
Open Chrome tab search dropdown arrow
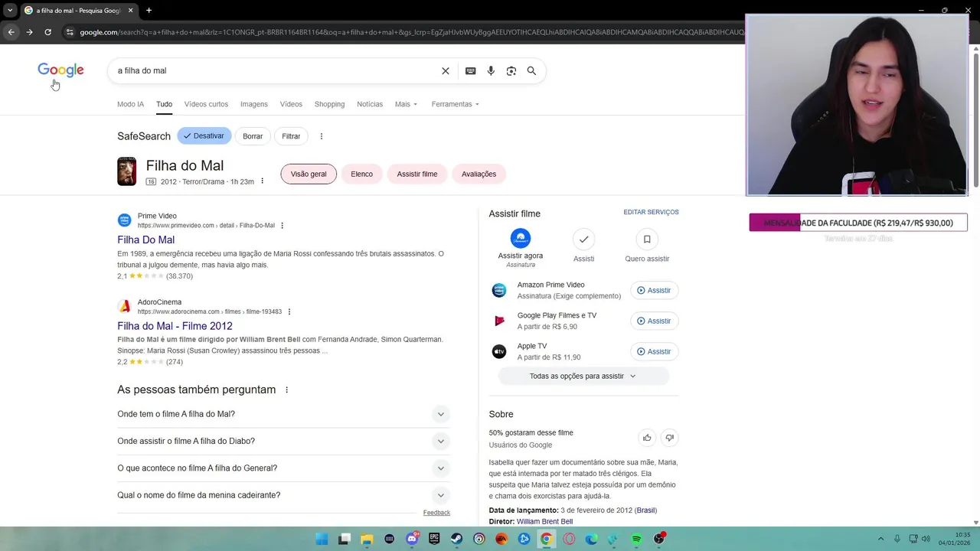coord(10,11)
